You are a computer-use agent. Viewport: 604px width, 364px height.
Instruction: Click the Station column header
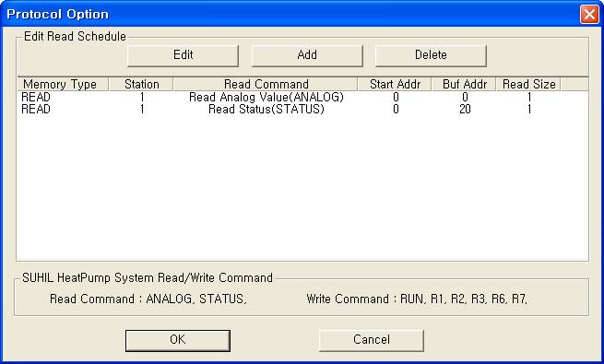tap(141, 84)
